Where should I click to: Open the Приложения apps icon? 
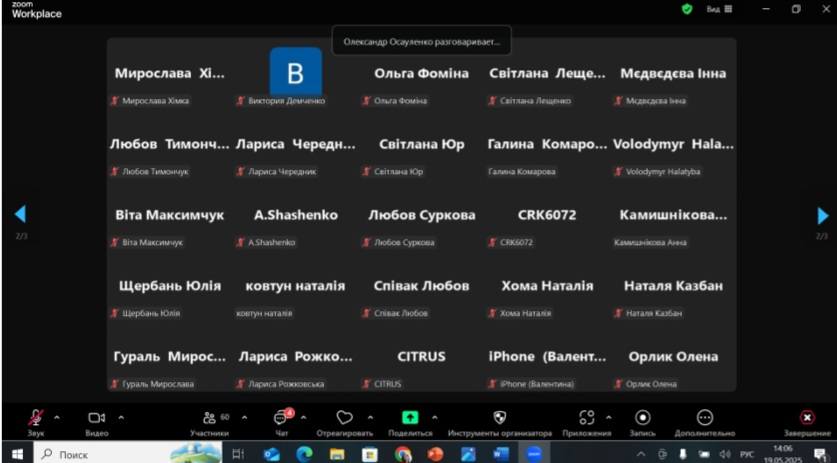(587, 418)
